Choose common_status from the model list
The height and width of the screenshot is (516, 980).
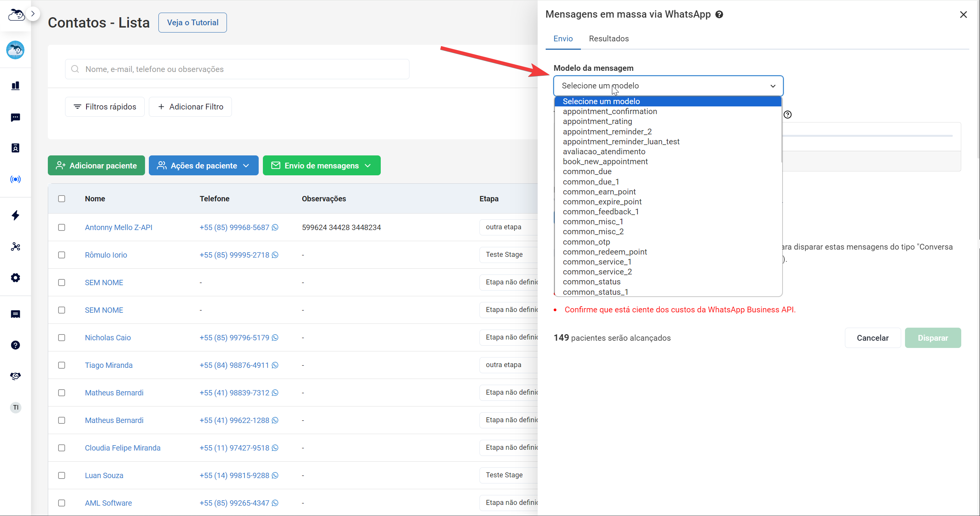[x=668, y=282]
